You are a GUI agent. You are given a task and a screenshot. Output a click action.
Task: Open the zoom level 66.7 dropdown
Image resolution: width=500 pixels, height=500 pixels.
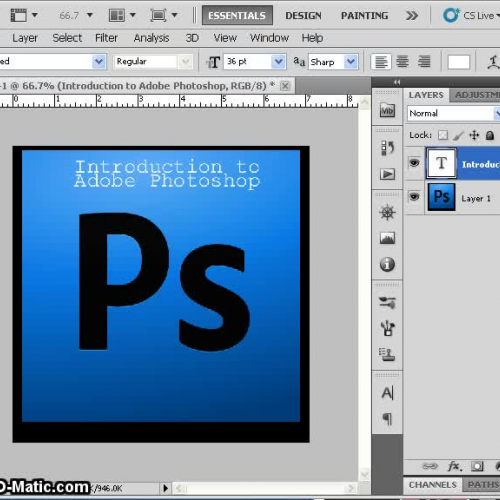(x=89, y=15)
